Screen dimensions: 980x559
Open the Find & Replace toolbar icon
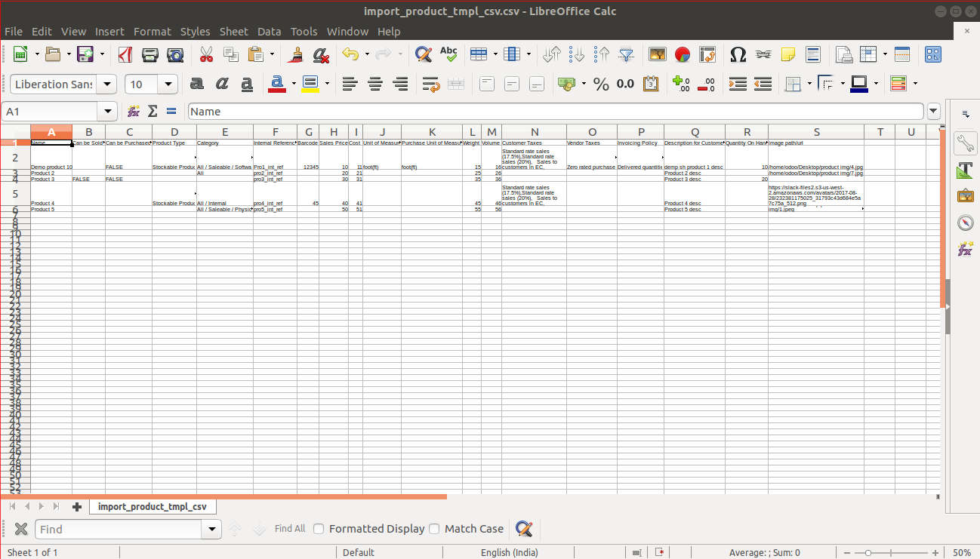click(424, 54)
